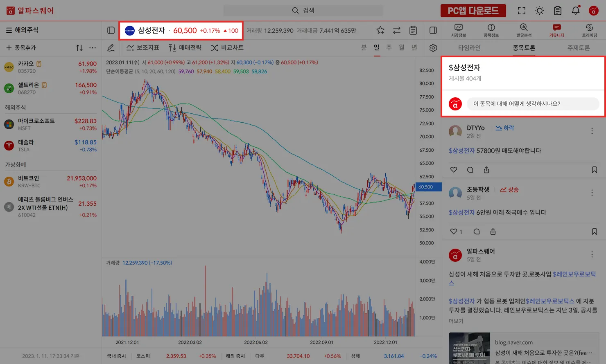Click the note icon beside 카카오

point(39,64)
